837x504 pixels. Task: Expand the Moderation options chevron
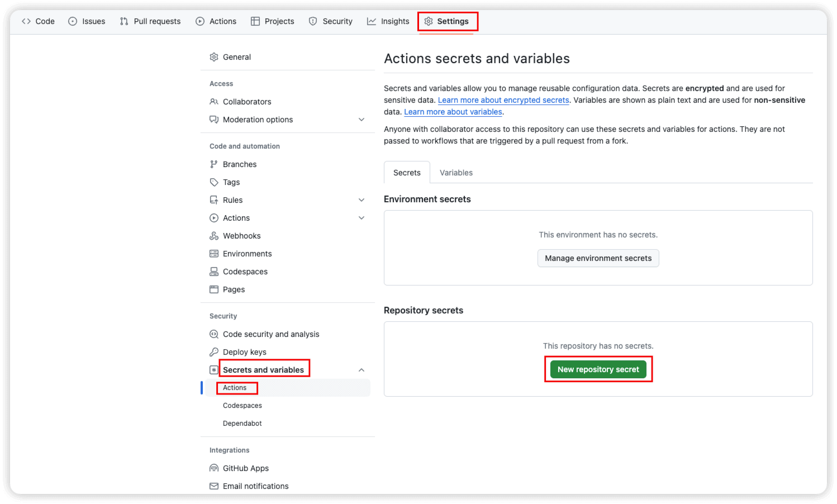coord(362,120)
